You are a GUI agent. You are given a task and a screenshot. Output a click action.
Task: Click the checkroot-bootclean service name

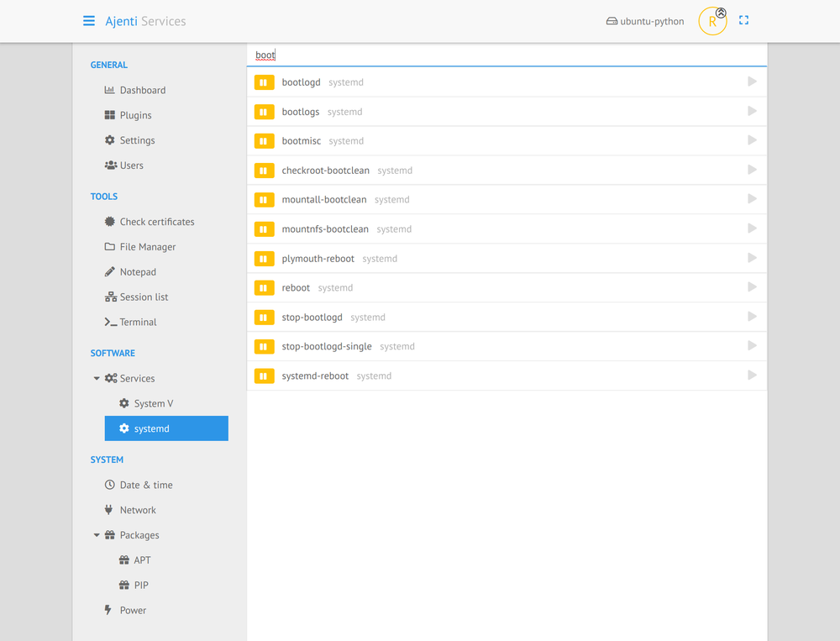point(326,171)
